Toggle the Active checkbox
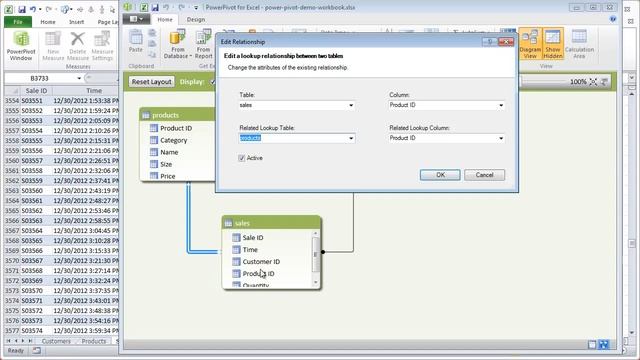Image resolution: width=640 pixels, height=360 pixels. pyautogui.click(x=242, y=158)
